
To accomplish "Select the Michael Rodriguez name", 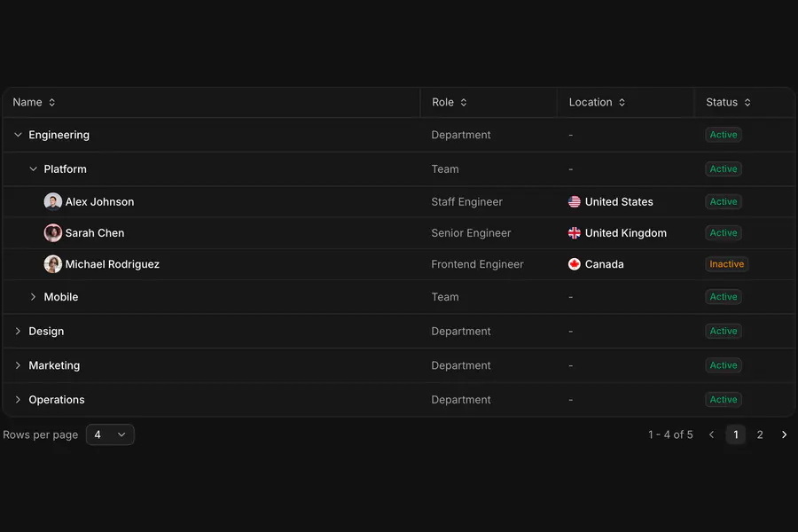I will click(113, 264).
